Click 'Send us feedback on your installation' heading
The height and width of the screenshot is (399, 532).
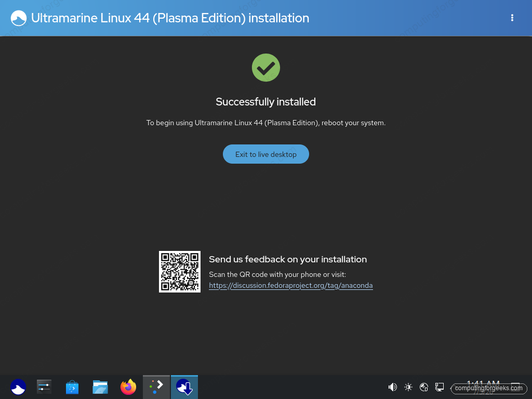pos(288,260)
